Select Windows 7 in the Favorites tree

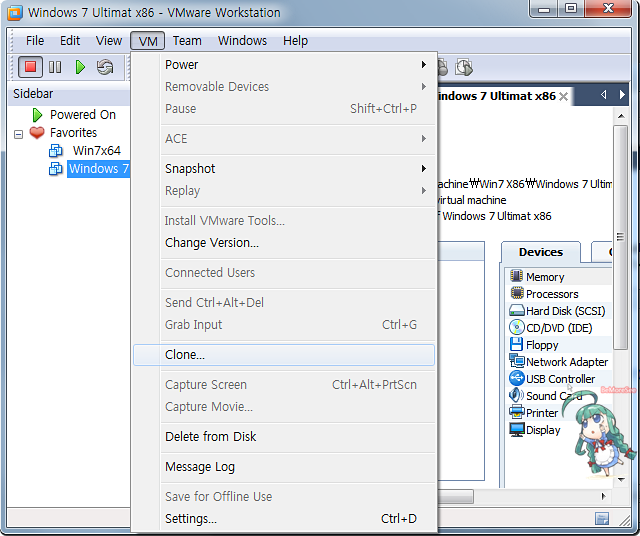pyautogui.click(x=98, y=169)
